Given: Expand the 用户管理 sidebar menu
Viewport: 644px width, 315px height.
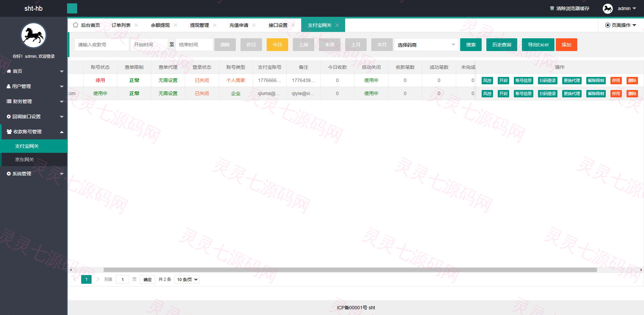Looking at the screenshot, I should coord(34,86).
